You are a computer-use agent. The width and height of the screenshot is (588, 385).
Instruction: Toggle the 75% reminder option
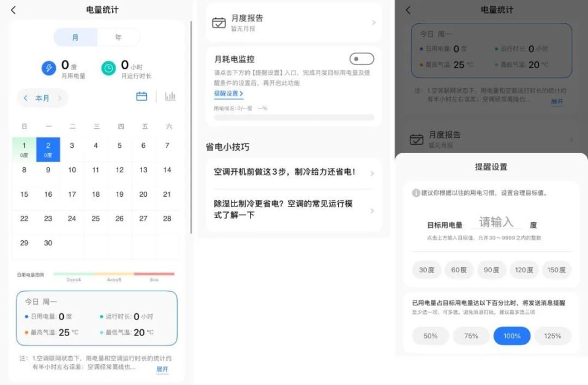click(x=471, y=336)
